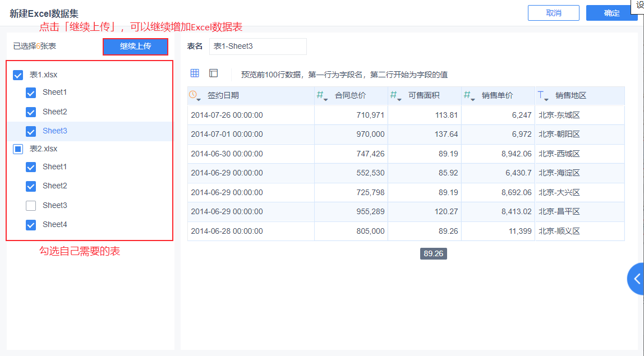Click the value 710,971

coord(370,115)
